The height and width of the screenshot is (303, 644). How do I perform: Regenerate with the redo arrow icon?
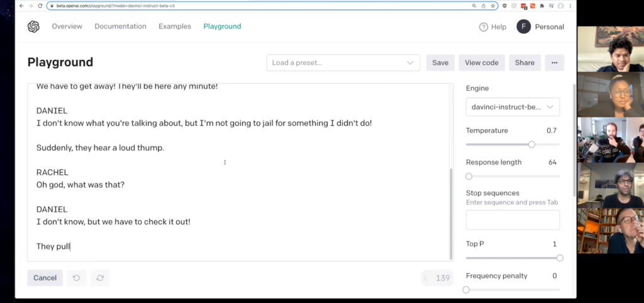[x=100, y=278]
